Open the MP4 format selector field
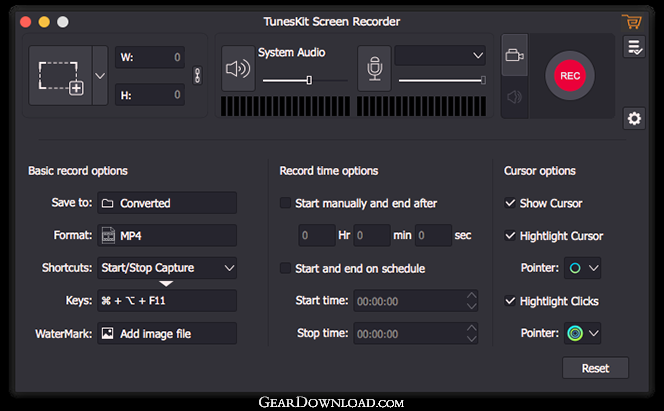 (x=167, y=235)
